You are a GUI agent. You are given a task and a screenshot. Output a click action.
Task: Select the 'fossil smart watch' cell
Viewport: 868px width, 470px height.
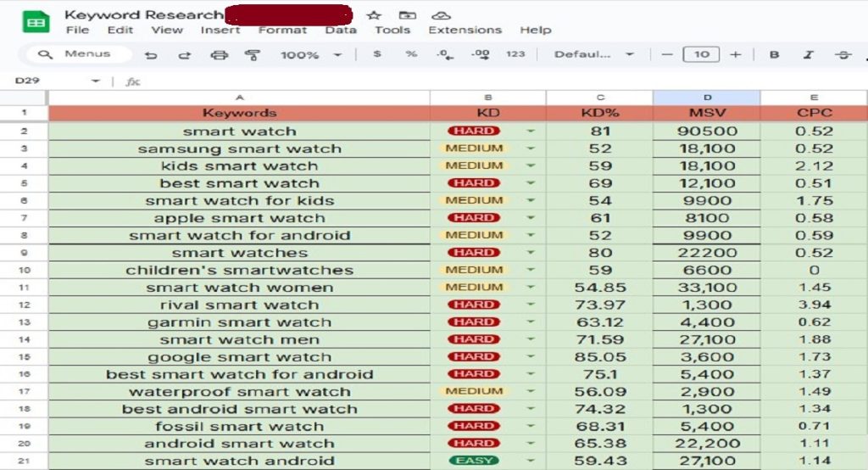tap(239, 426)
